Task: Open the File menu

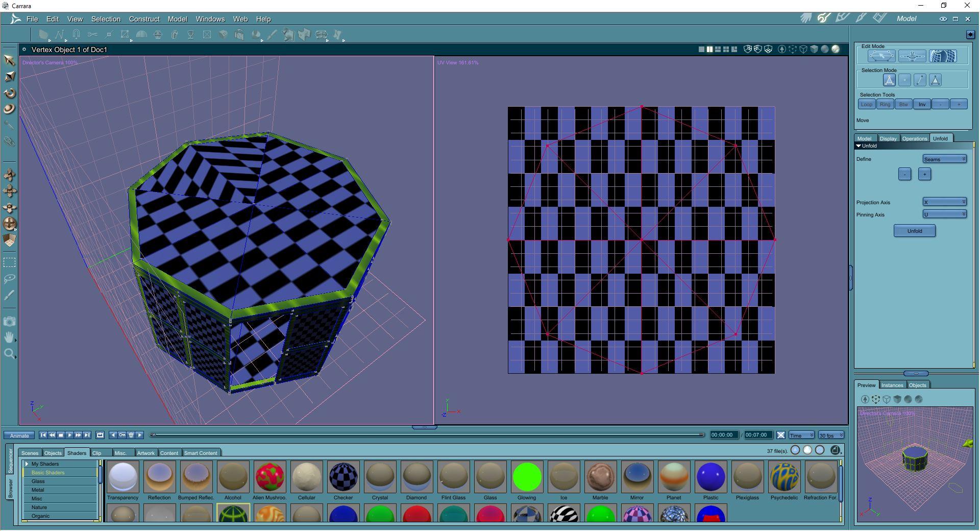Action: click(32, 19)
